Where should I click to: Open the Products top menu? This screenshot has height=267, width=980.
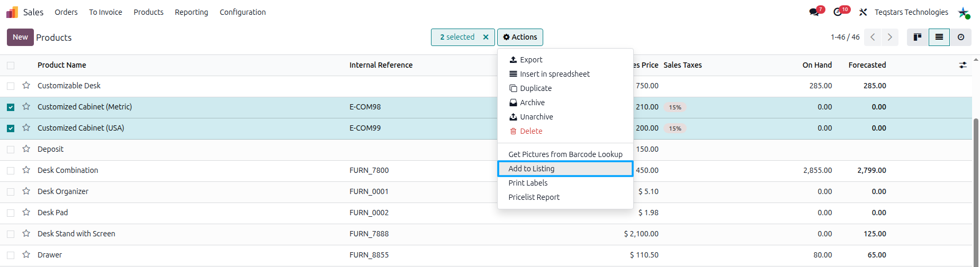coord(148,12)
